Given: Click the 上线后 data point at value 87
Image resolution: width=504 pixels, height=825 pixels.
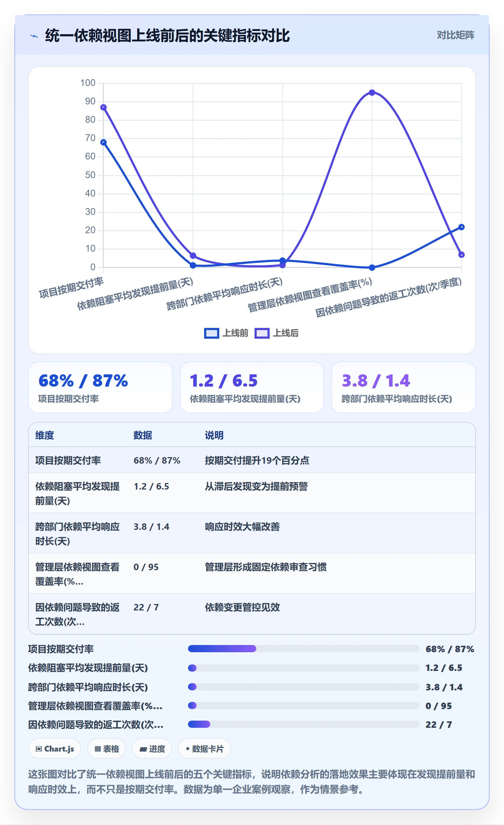Looking at the screenshot, I should (x=103, y=107).
